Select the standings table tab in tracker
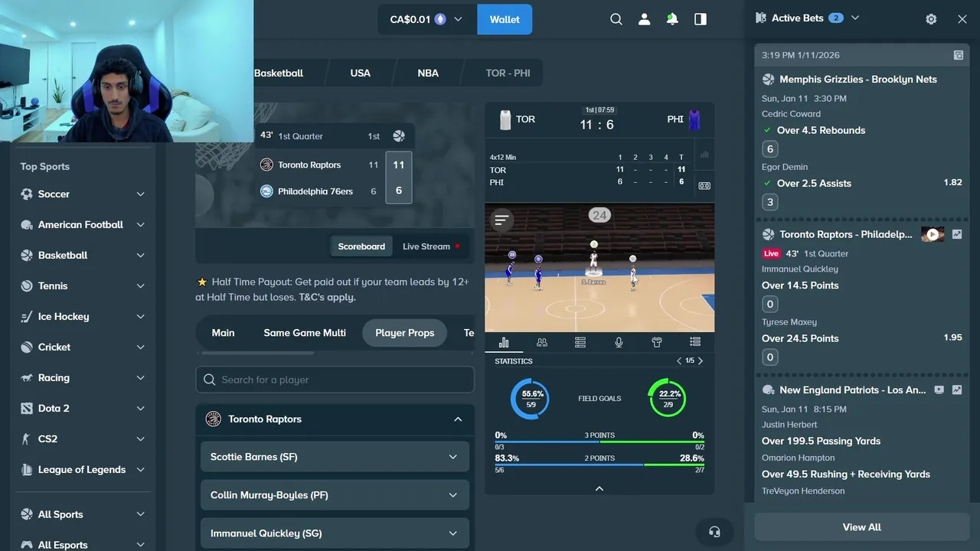 pyautogui.click(x=580, y=342)
